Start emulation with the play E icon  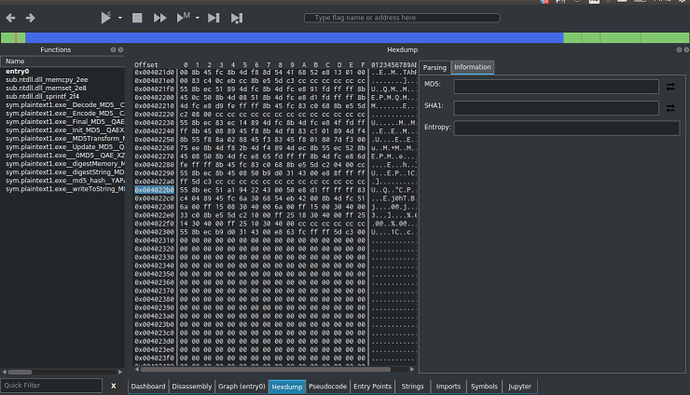click(x=106, y=18)
